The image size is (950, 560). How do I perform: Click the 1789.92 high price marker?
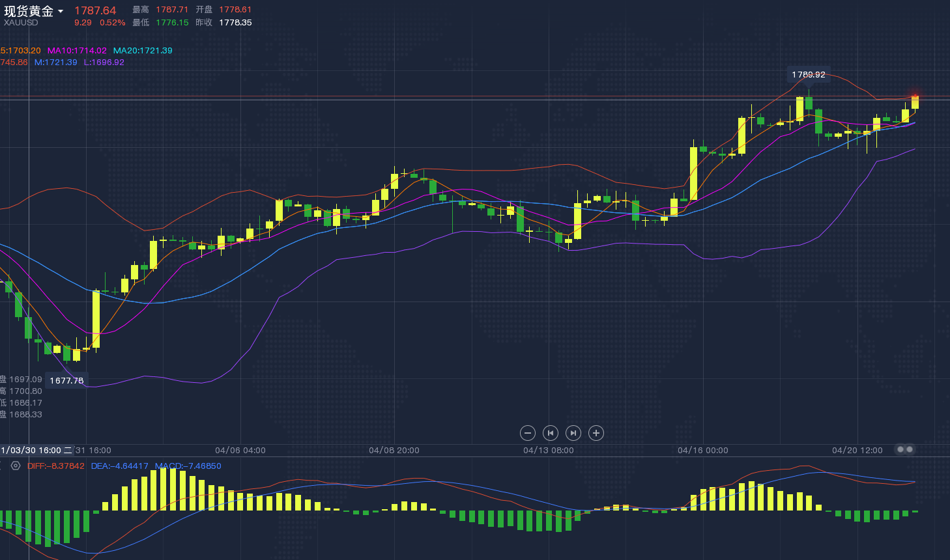click(809, 75)
